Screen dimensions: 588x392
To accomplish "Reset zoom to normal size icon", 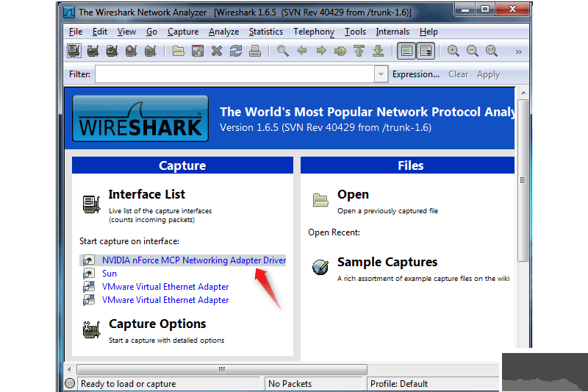I will coord(492,51).
